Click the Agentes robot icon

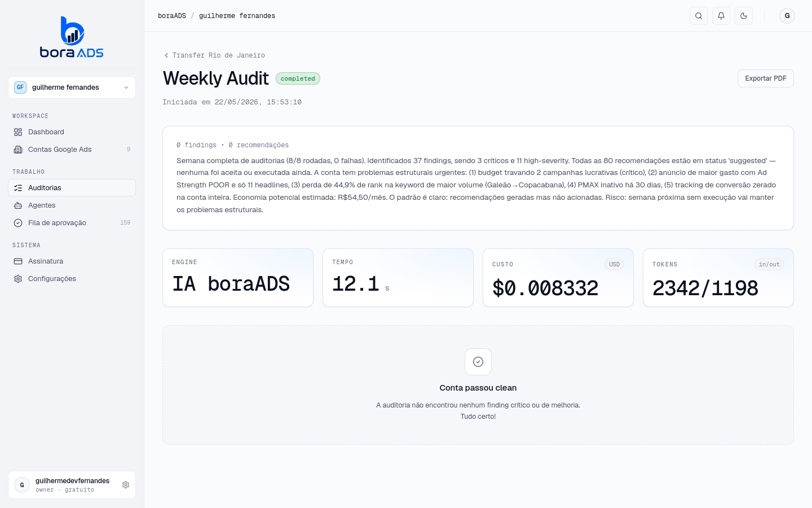[18, 205]
